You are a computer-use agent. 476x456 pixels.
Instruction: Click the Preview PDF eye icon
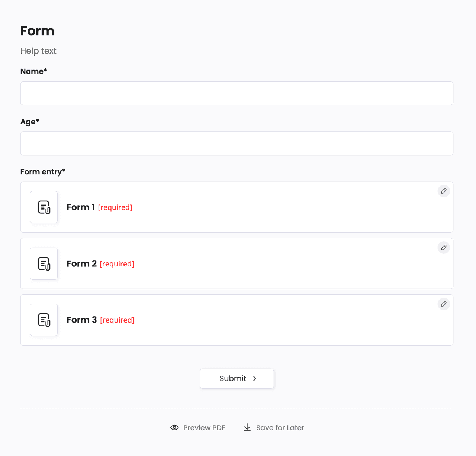174,427
